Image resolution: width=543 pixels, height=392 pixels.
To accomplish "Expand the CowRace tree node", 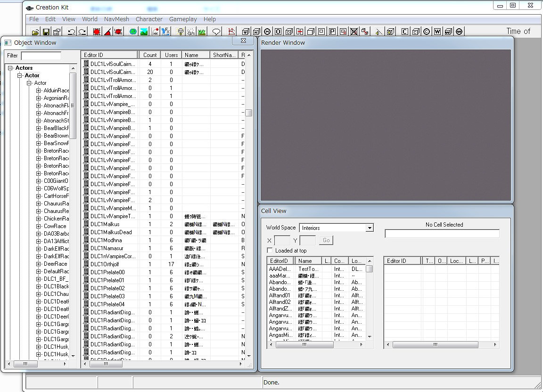I will coord(39,226).
